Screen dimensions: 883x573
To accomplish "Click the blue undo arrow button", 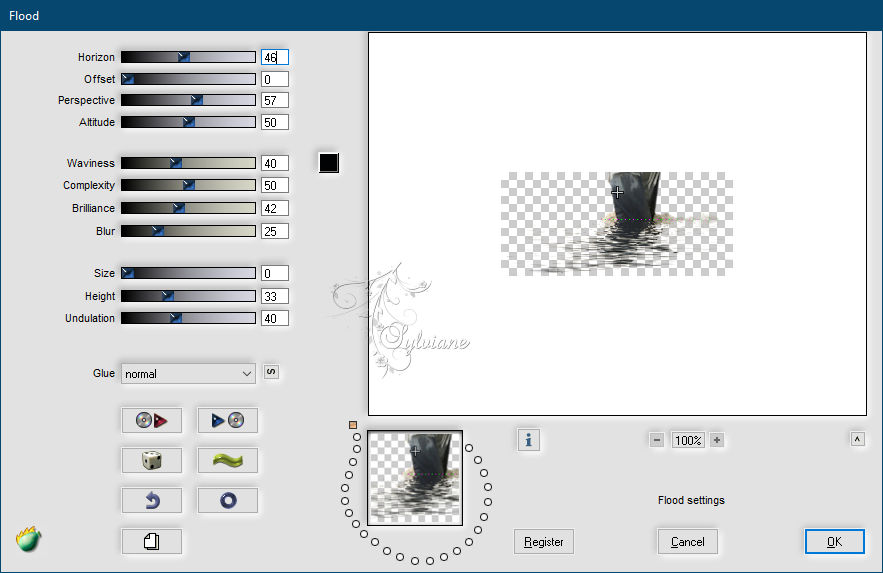I will [x=151, y=500].
